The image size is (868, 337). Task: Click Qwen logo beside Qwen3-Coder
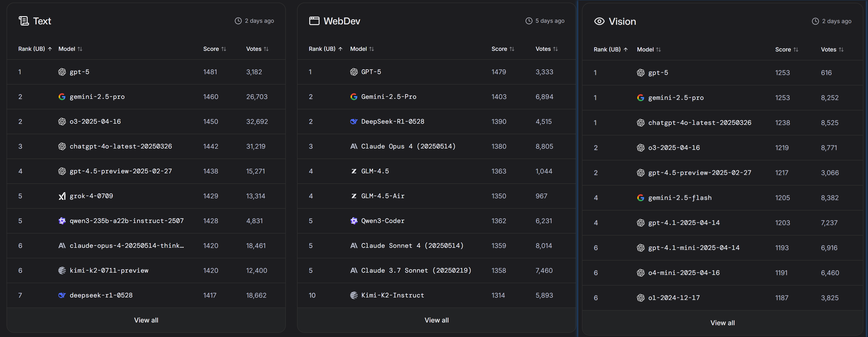click(x=354, y=221)
